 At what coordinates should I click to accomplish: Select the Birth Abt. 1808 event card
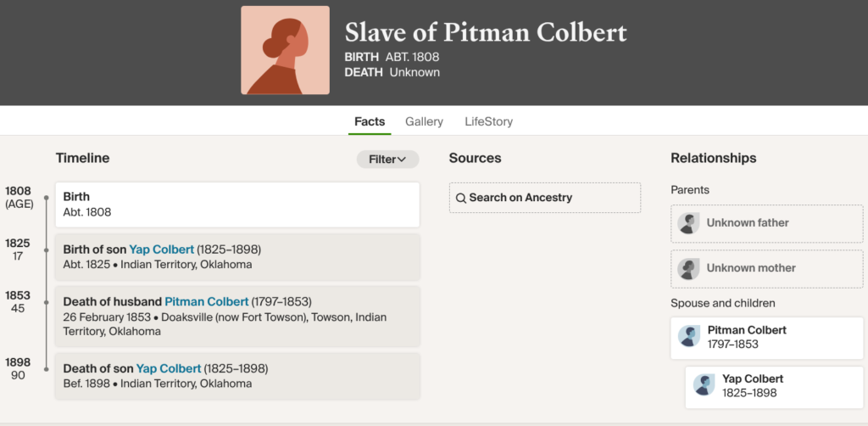coord(237,205)
